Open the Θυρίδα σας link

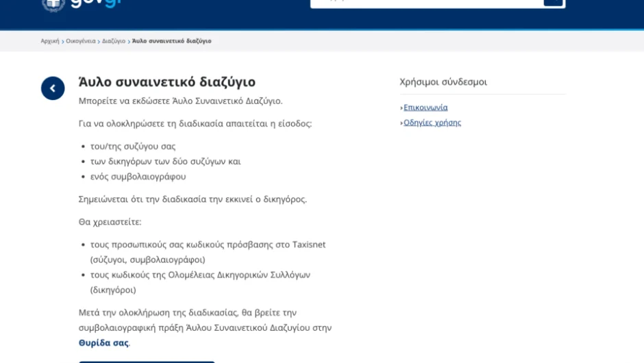(103, 343)
